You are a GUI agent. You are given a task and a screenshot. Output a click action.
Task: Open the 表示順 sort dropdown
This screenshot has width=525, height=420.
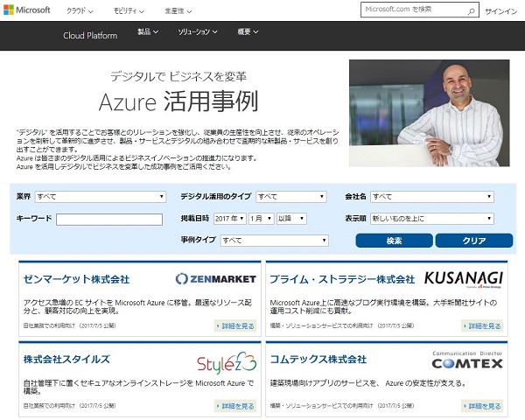tap(432, 219)
